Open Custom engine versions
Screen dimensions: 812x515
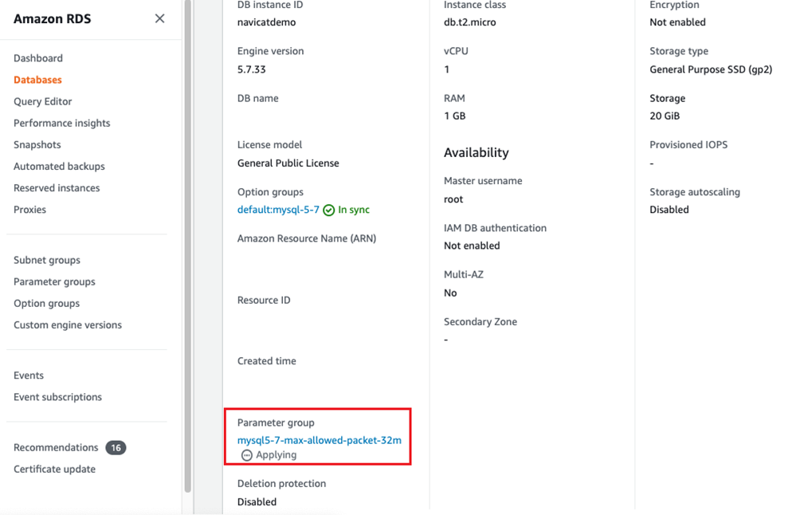(68, 324)
